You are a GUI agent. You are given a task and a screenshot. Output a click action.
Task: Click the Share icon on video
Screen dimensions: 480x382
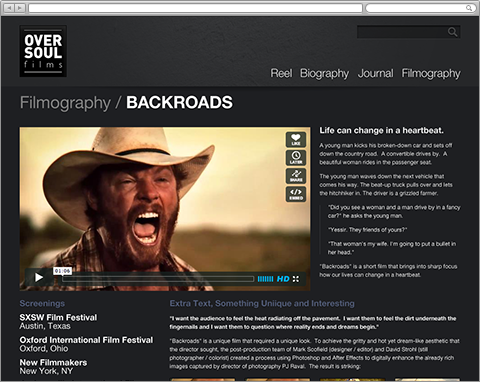click(296, 176)
